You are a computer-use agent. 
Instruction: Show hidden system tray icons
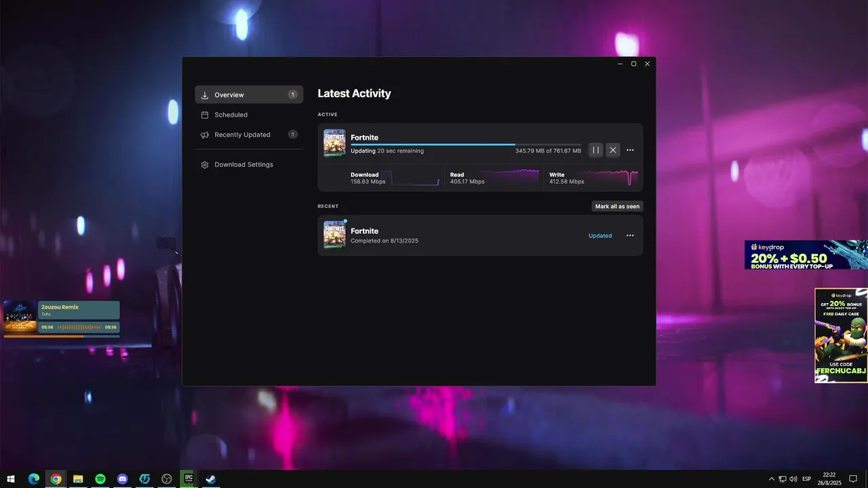click(771, 479)
